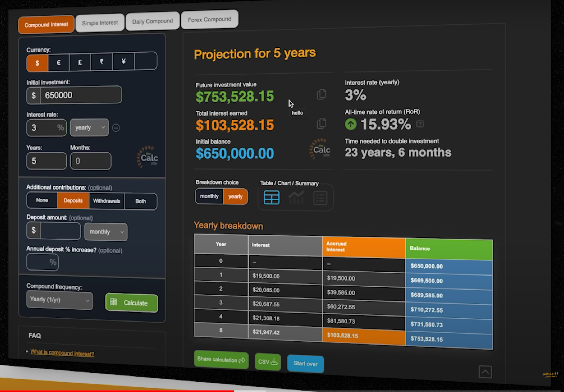Viewport: 564px width, 392px height.
Task: Switch breakdown choice to monthly
Action: [209, 196]
